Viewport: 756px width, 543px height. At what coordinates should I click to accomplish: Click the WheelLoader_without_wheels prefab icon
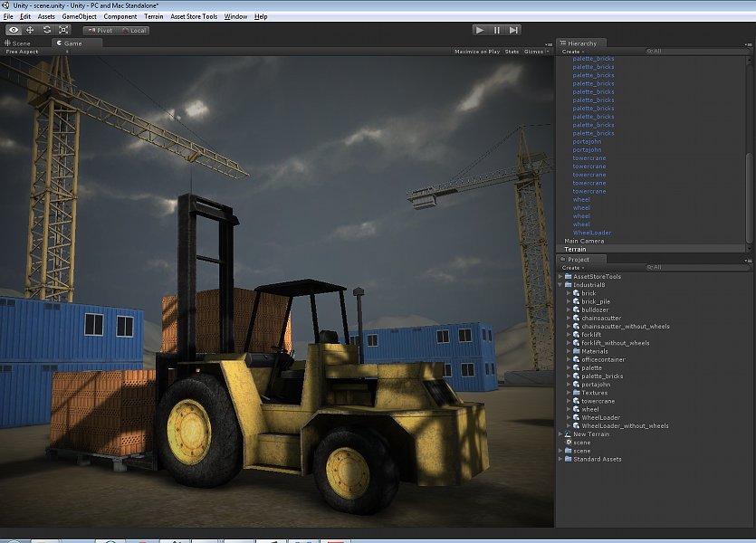pyautogui.click(x=576, y=426)
